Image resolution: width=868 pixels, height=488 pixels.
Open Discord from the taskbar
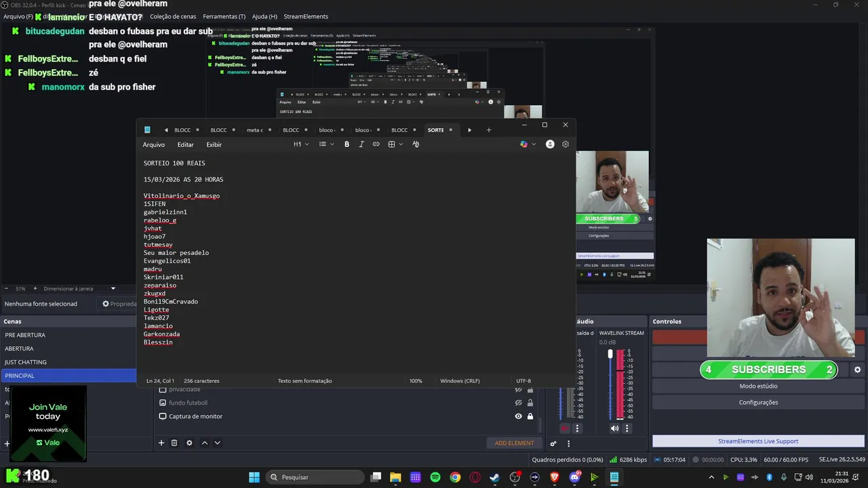point(575,477)
